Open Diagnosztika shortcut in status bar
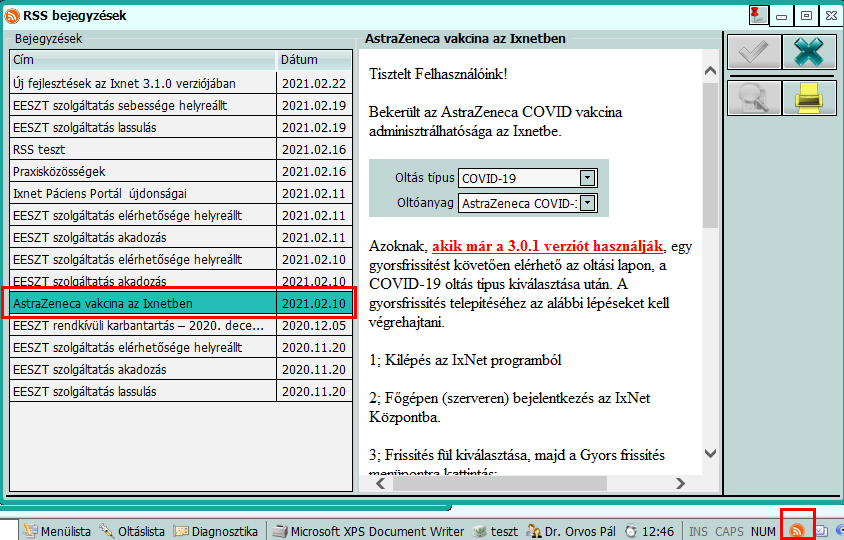This screenshot has width=844, height=540. coord(215,531)
